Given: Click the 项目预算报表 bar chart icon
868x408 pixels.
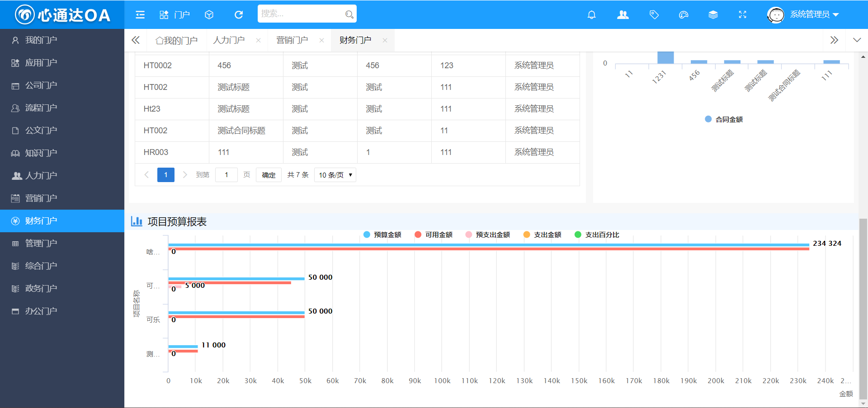Looking at the screenshot, I should tap(137, 221).
